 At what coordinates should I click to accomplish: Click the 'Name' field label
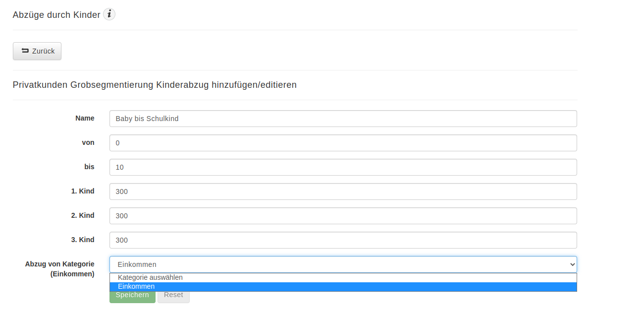(85, 118)
